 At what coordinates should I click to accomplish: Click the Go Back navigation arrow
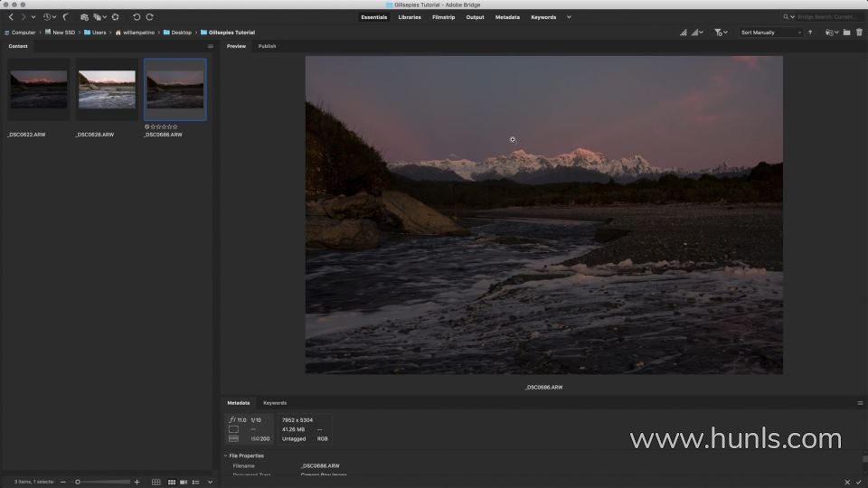[x=11, y=17]
